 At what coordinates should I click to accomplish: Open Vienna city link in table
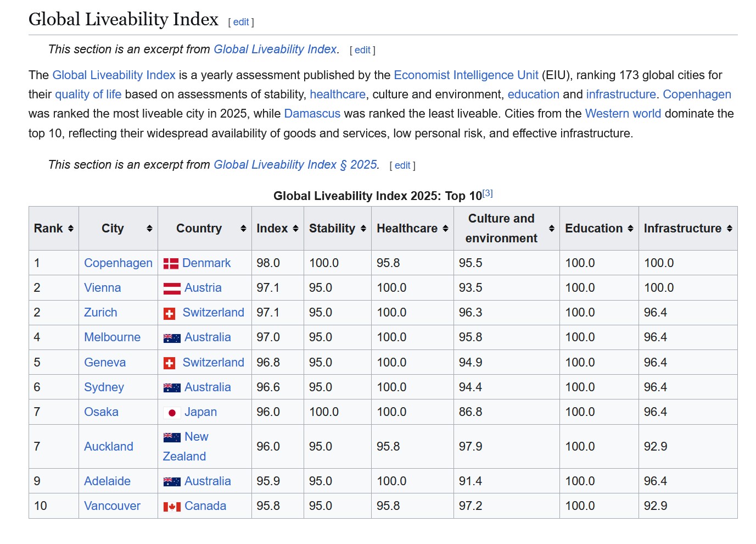103,288
